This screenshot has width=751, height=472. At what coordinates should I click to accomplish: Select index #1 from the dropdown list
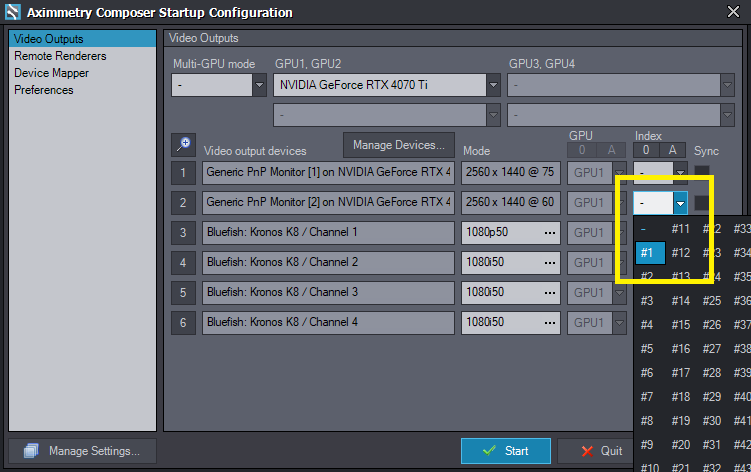(x=647, y=252)
